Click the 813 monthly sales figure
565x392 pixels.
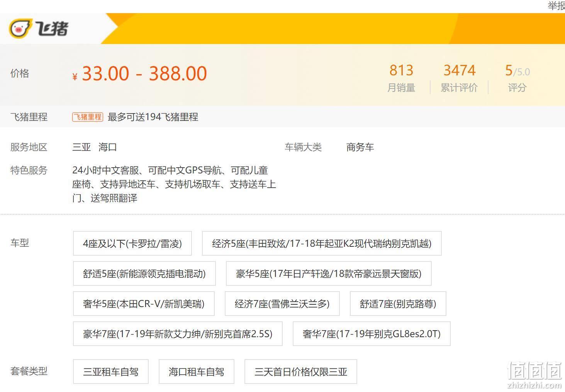(x=401, y=70)
